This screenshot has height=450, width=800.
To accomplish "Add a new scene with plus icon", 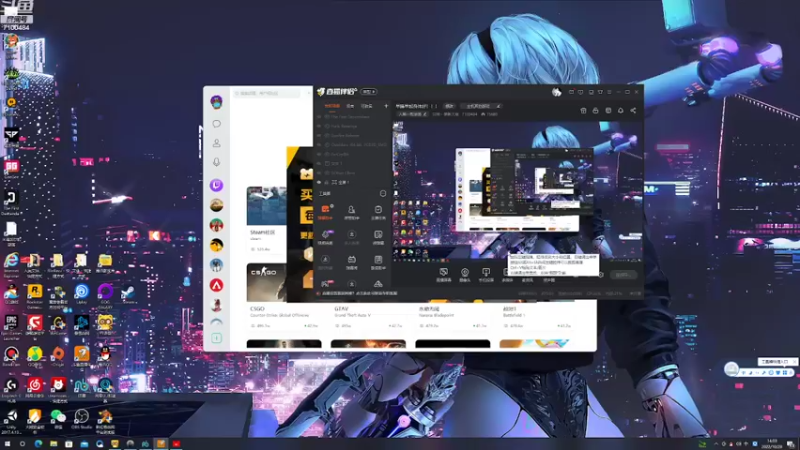I will pos(386,106).
